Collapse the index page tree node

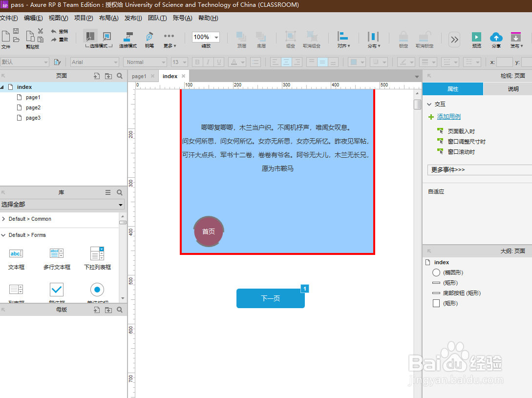click(x=2, y=87)
